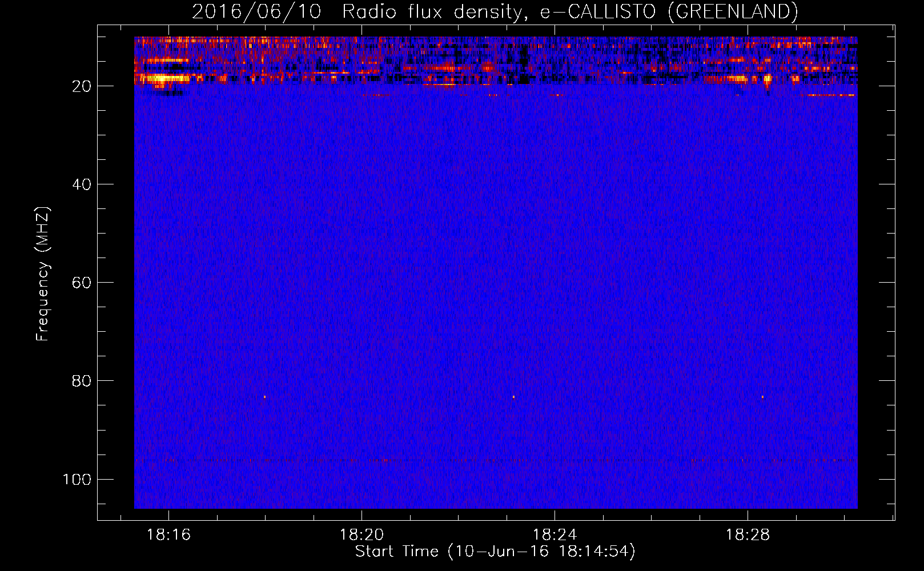Click the orange dot near 18:28 at 83 MHz
Screen dimensions: 924x571
coord(762,396)
